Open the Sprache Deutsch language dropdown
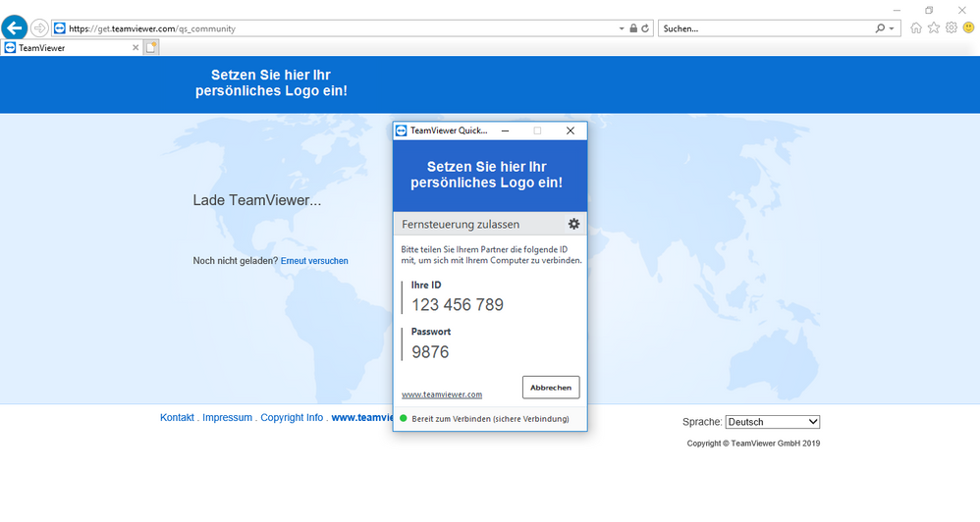The image size is (980, 522). coord(773,422)
